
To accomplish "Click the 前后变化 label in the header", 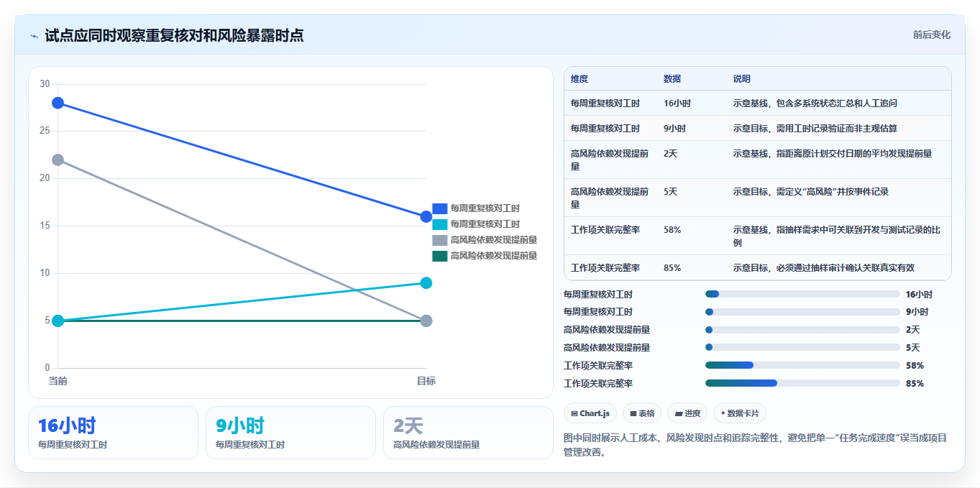I will [x=931, y=34].
